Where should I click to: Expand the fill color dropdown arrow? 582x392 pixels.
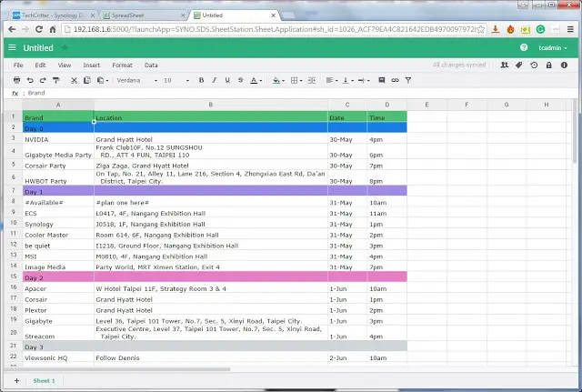(283, 81)
